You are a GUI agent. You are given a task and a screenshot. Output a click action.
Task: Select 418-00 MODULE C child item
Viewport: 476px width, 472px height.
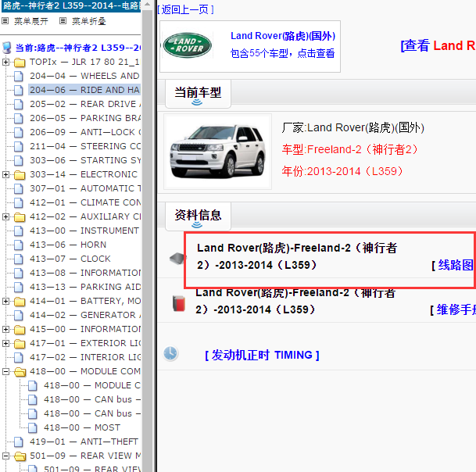tap(92, 385)
